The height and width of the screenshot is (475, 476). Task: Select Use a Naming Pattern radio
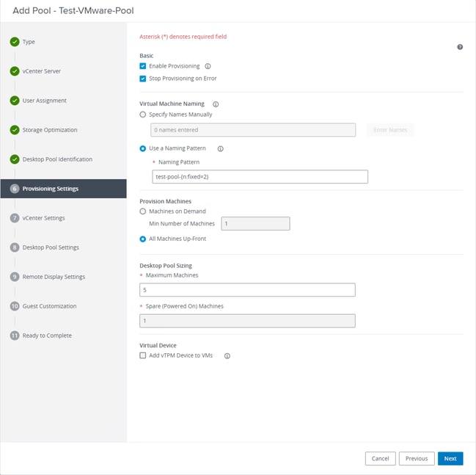[143, 148]
